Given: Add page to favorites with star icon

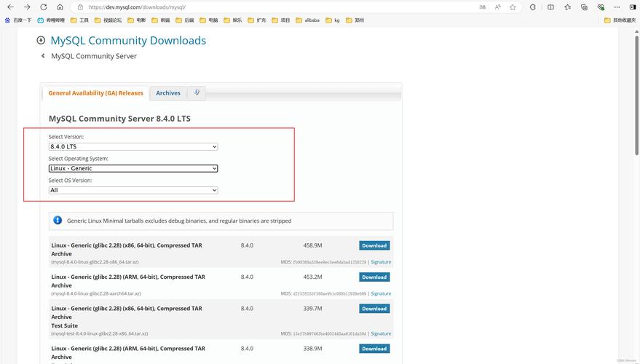Looking at the screenshot, I should click(513, 7).
